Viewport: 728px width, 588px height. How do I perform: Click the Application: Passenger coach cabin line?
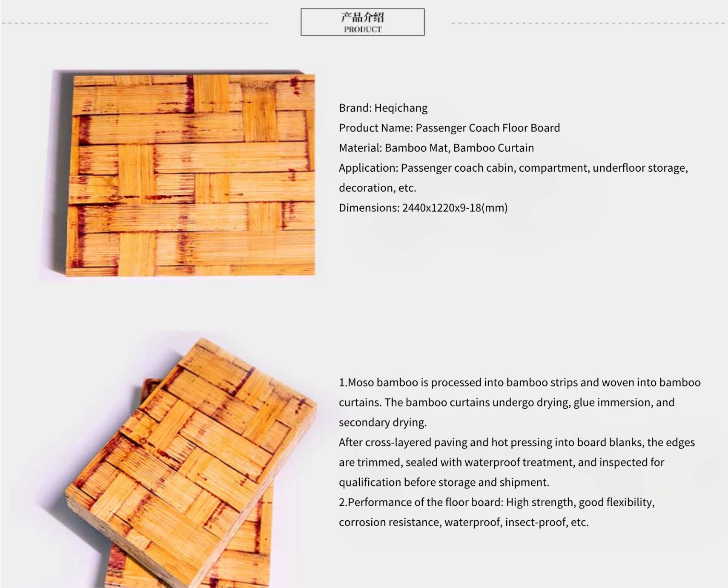tap(513, 168)
